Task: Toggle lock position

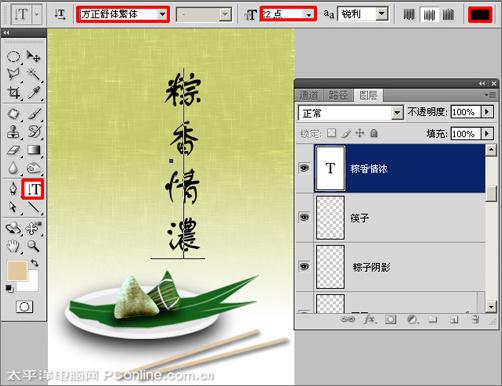Action: pyautogui.click(x=360, y=133)
